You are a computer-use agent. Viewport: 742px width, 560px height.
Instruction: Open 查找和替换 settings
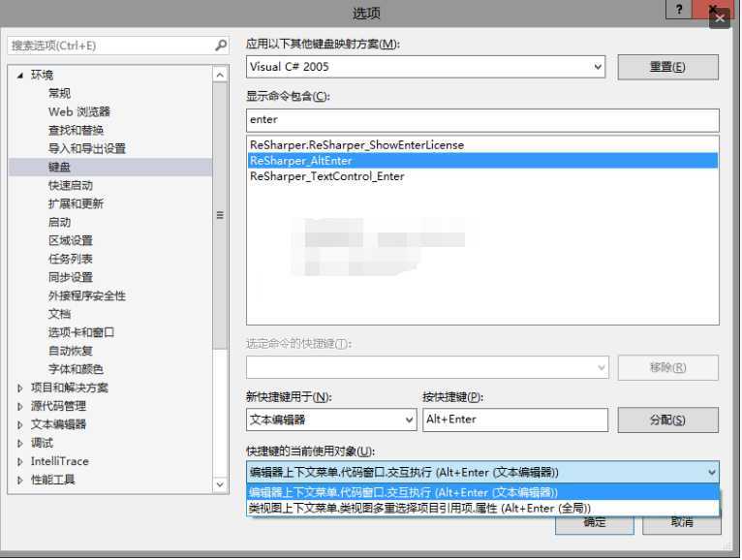pos(76,130)
